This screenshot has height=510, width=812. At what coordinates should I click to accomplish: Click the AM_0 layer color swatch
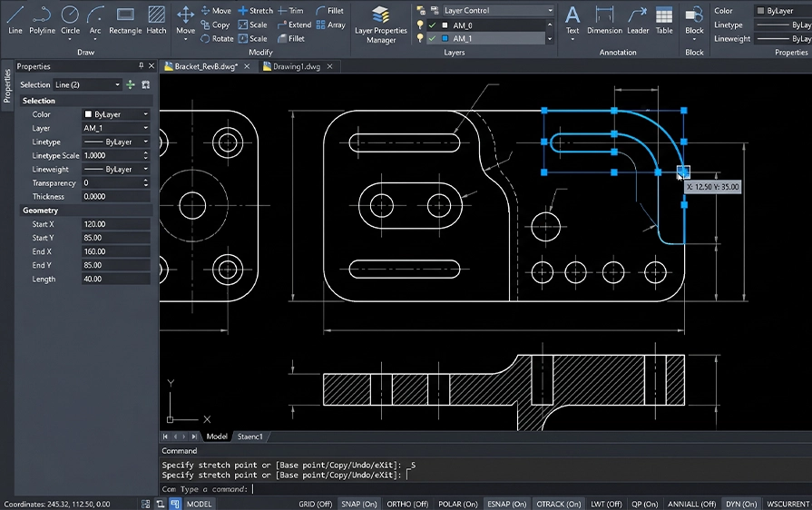coord(445,25)
